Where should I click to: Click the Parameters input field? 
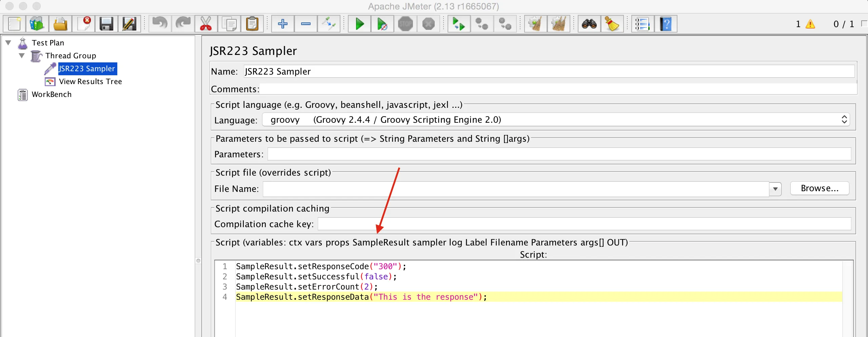click(x=559, y=154)
